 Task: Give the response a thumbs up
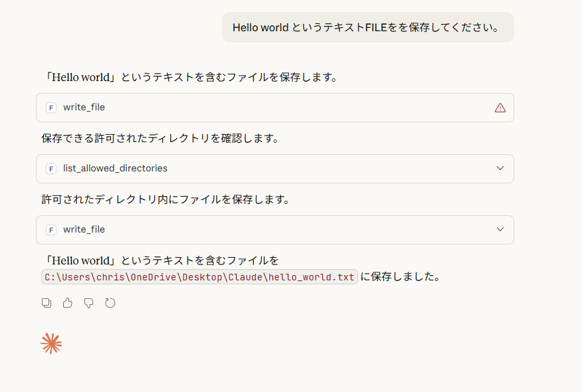(x=68, y=303)
